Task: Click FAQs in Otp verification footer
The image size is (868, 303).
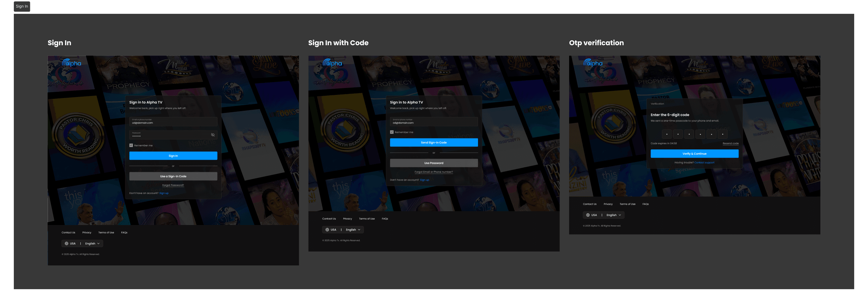Action: point(645,204)
